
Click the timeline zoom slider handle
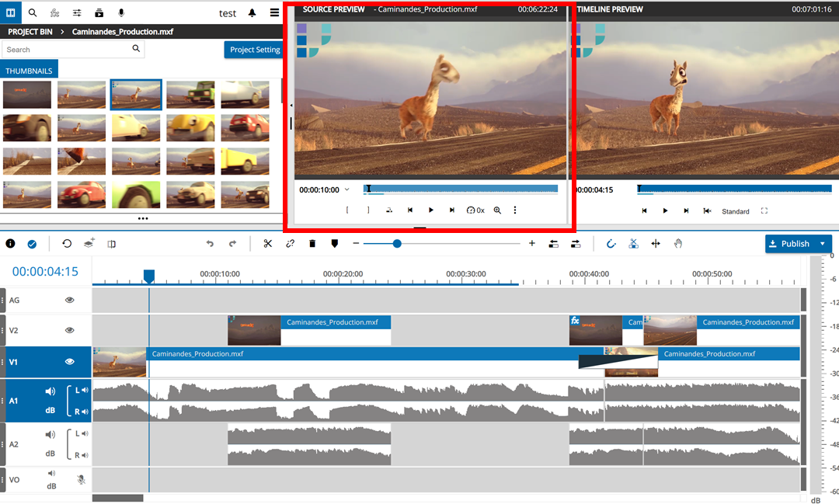tap(397, 244)
